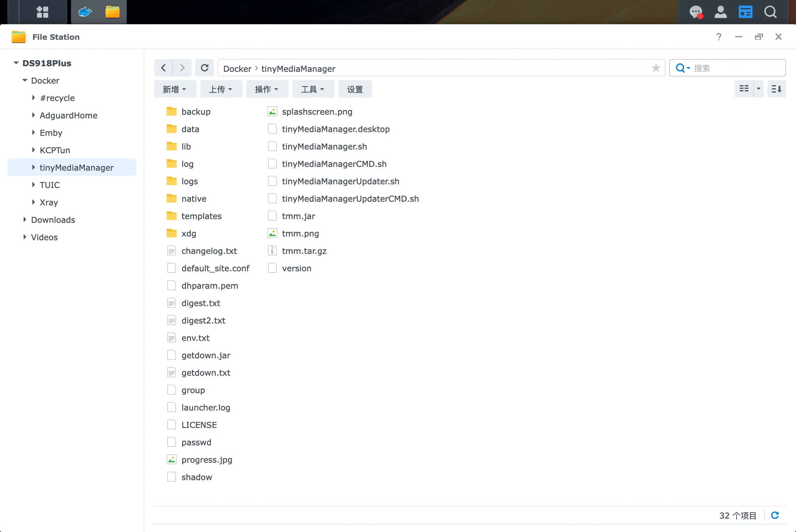The image size is (796, 532).
Task: Open the 上传 menu
Action: click(221, 89)
